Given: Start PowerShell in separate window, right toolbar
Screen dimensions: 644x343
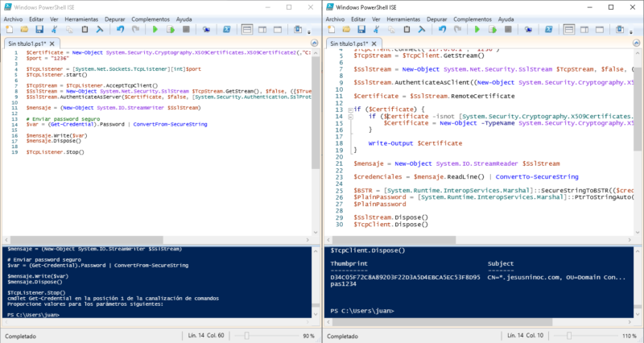Looking at the screenshot, I should tap(548, 30).
